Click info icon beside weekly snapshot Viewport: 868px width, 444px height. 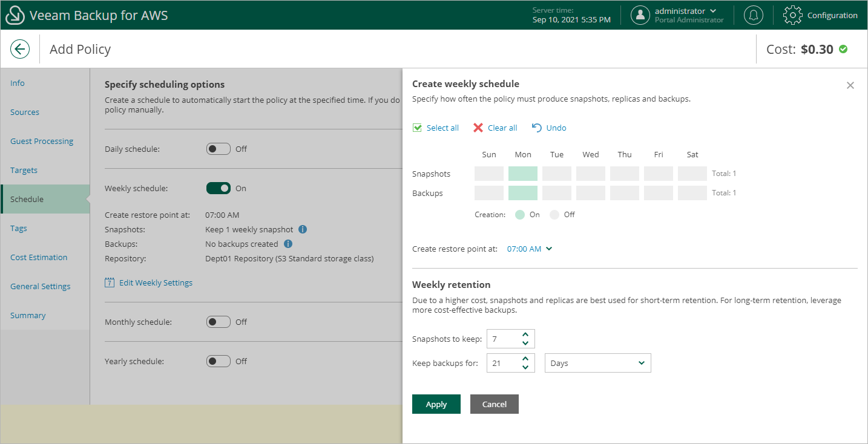click(303, 230)
